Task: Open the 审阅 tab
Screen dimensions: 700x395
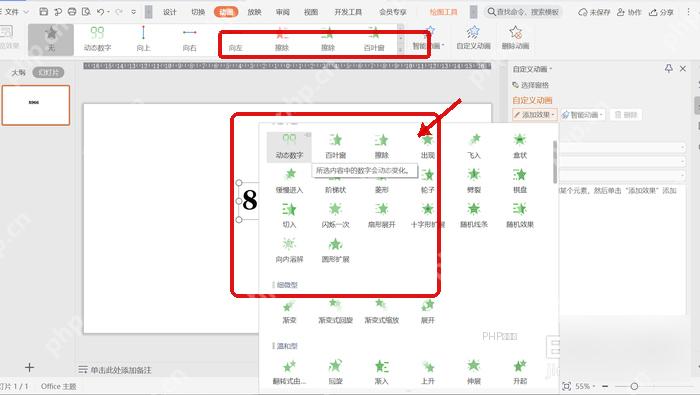Action: click(x=283, y=12)
